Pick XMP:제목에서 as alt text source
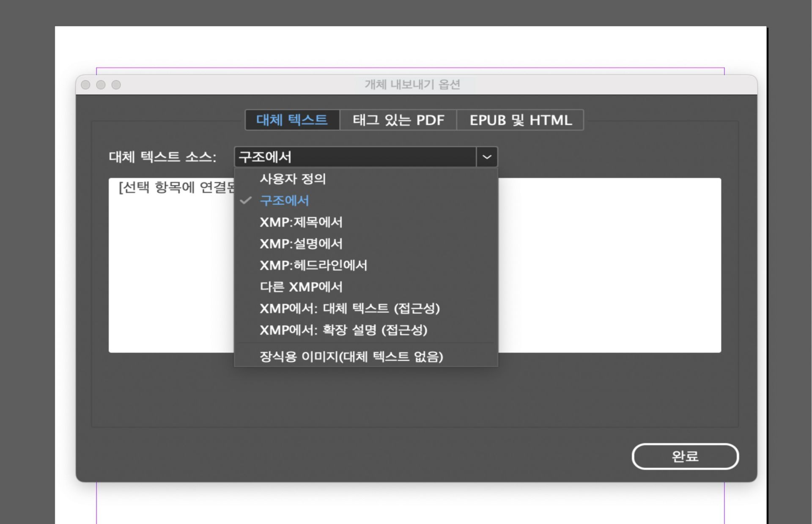This screenshot has width=812, height=524. (x=302, y=222)
